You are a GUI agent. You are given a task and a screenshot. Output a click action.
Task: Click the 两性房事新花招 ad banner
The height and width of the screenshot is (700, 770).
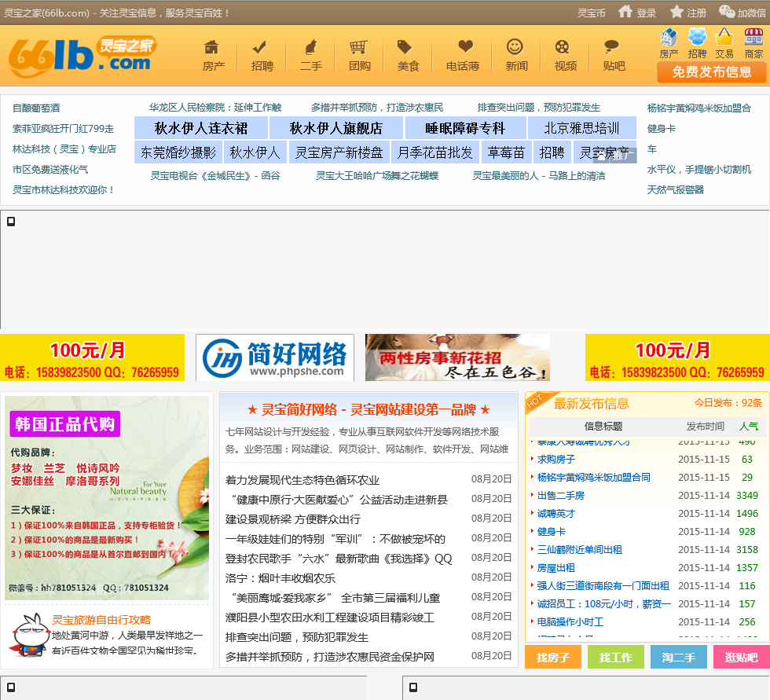[x=457, y=357]
